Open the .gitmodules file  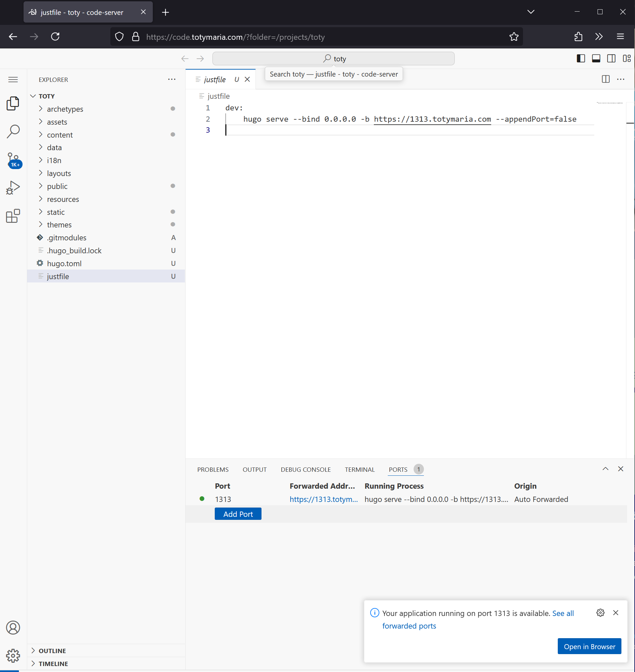click(x=106, y=238)
